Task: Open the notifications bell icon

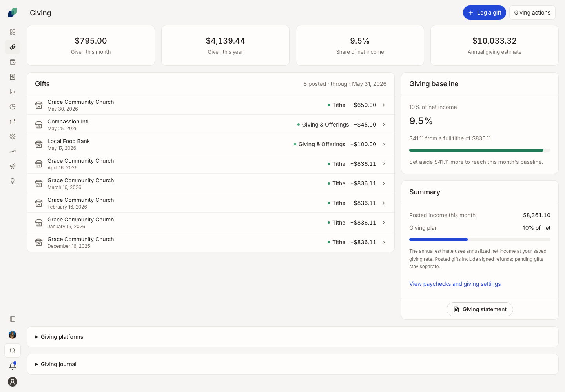Action: [13, 366]
